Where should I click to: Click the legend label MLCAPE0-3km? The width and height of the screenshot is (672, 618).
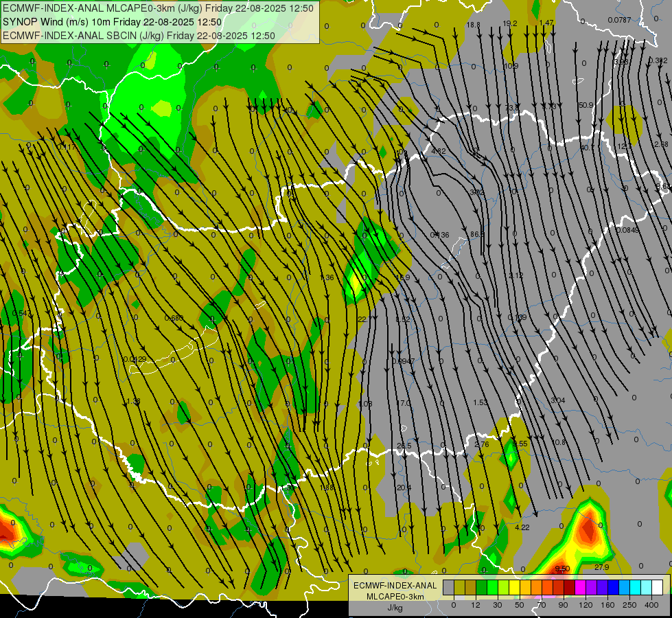pyautogui.click(x=395, y=597)
